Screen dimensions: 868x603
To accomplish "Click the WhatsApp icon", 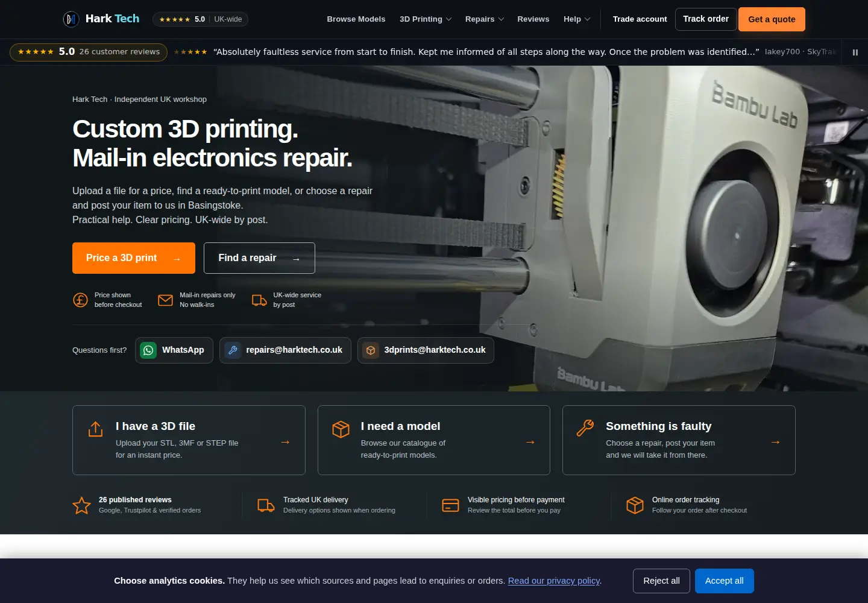I will click(148, 350).
